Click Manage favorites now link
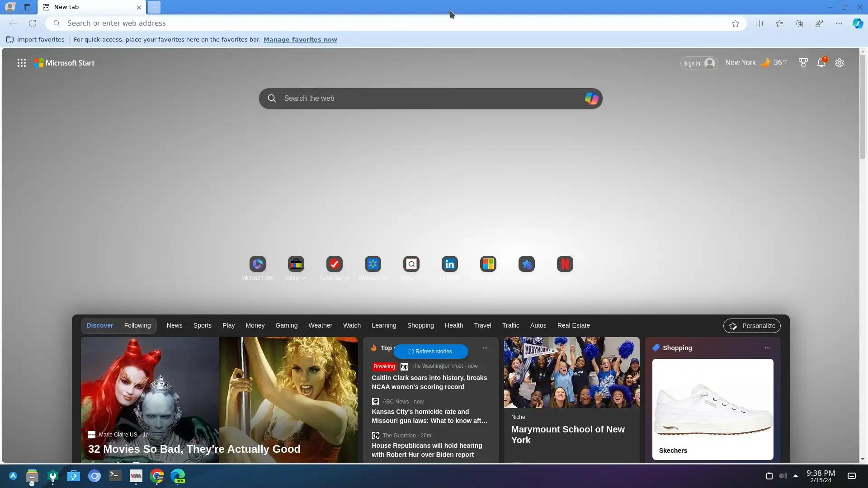 300,39
